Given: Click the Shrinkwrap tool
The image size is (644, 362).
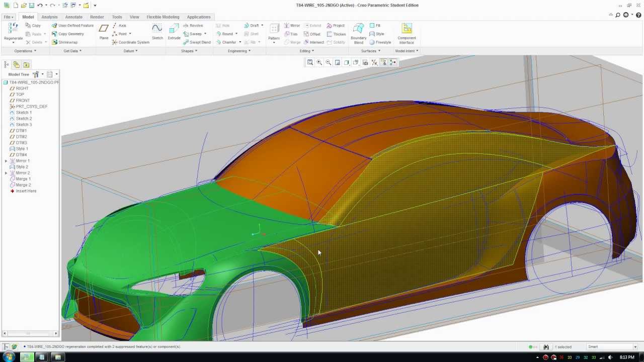Looking at the screenshot, I should pos(64,42).
